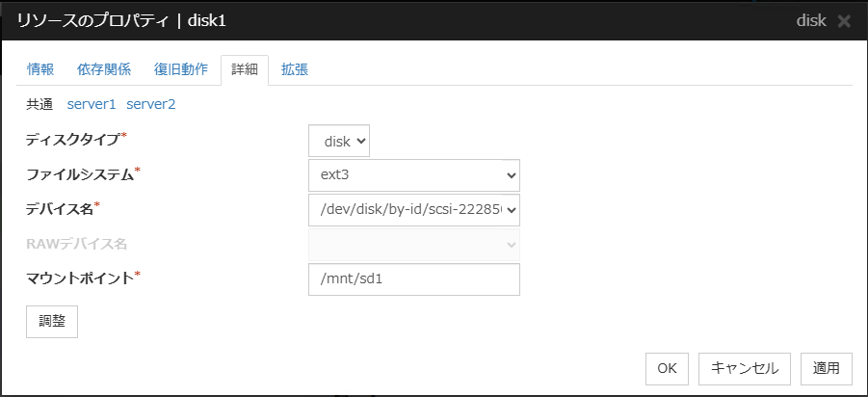The image size is (868, 397).
Task: Expand the ディスクタイプ dropdown
Action: coord(339,142)
